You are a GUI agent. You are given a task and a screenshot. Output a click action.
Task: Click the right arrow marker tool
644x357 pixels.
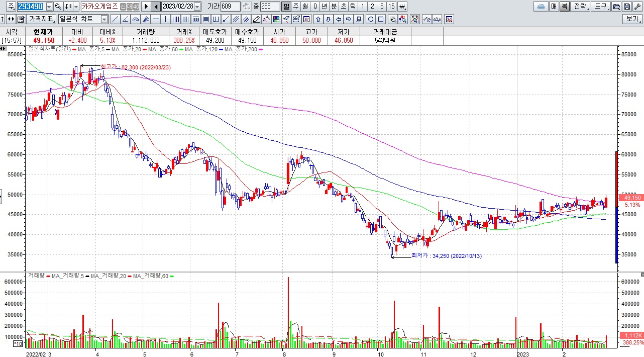tap(348, 19)
